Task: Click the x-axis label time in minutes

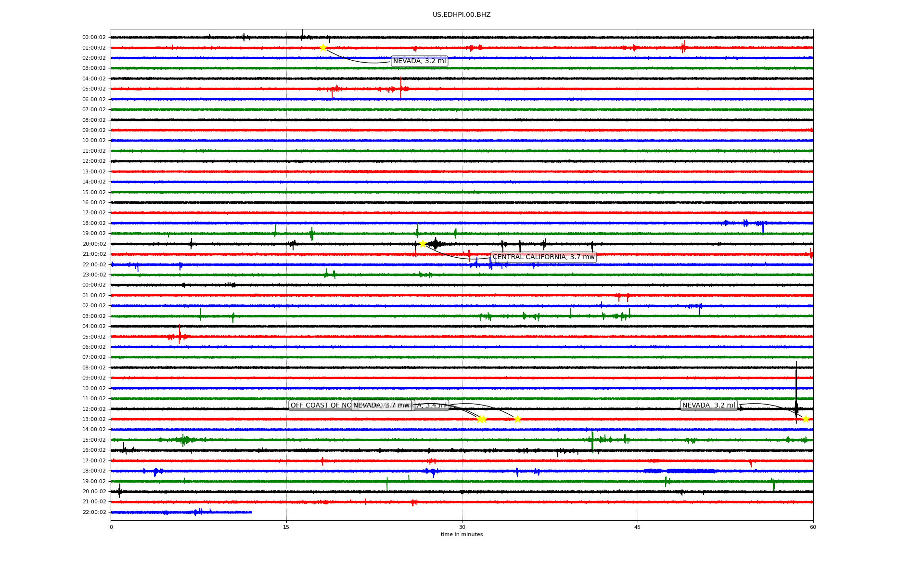Action: pyautogui.click(x=462, y=534)
